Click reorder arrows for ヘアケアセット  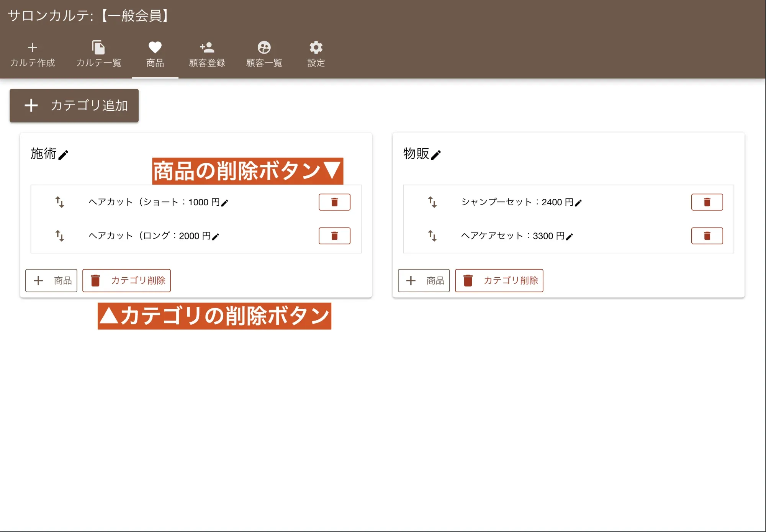point(432,236)
